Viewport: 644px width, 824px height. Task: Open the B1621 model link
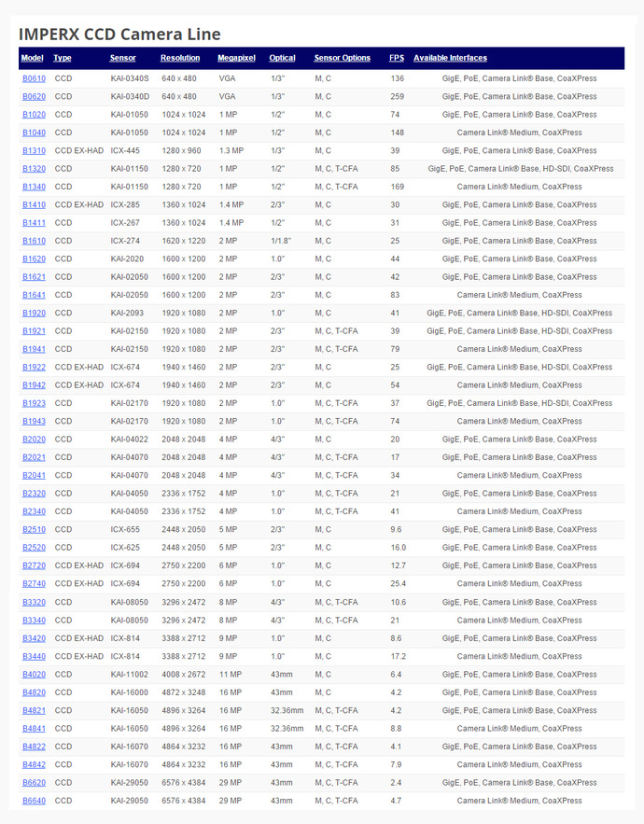pyautogui.click(x=35, y=277)
